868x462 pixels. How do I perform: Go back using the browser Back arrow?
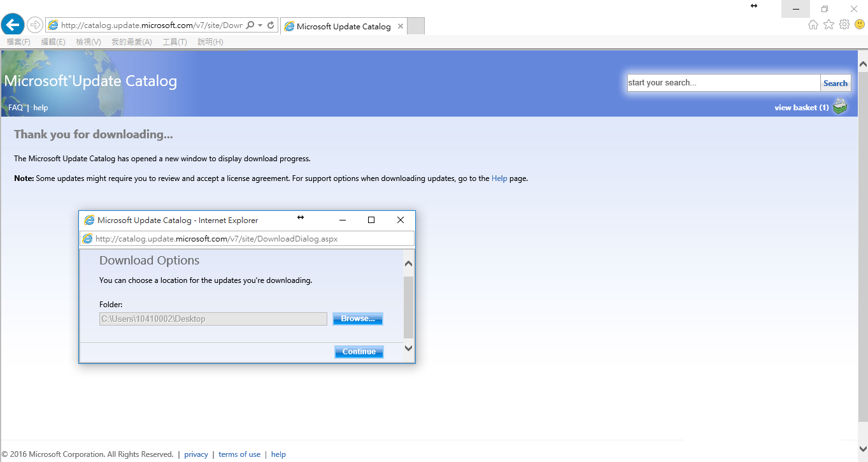coord(13,25)
